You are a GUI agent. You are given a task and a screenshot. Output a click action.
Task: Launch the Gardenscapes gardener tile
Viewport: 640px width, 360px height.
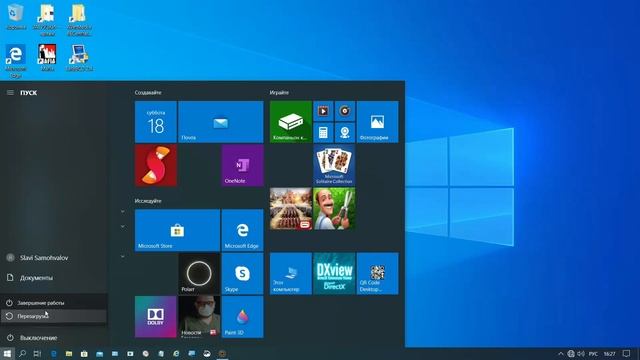coord(334,209)
